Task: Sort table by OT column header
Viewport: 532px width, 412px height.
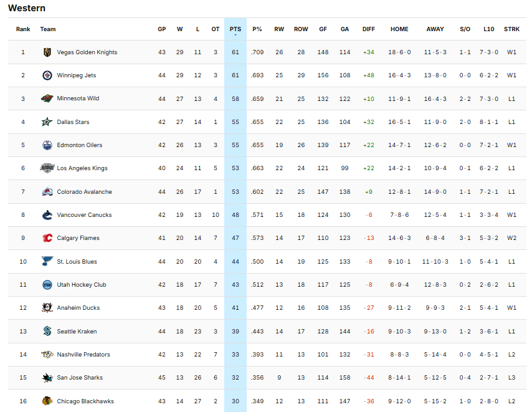Action: pyautogui.click(x=216, y=29)
